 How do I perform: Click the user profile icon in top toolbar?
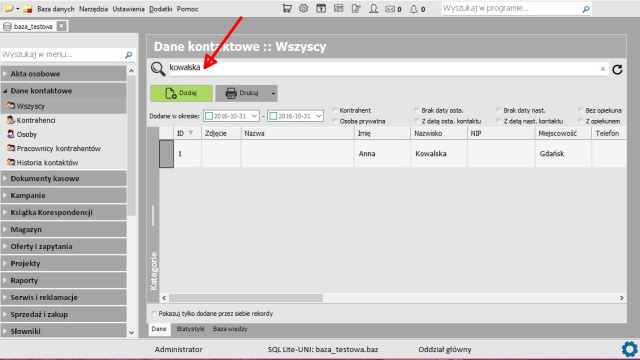(x=373, y=8)
